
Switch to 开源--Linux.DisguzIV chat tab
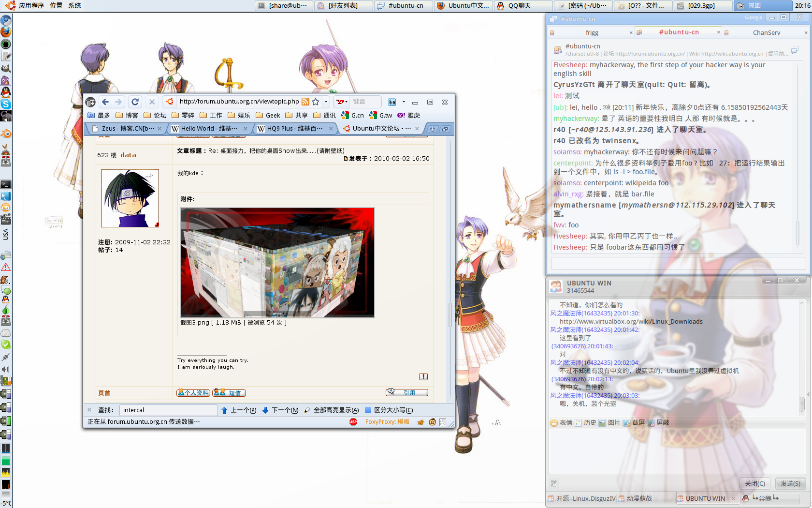(x=582, y=498)
